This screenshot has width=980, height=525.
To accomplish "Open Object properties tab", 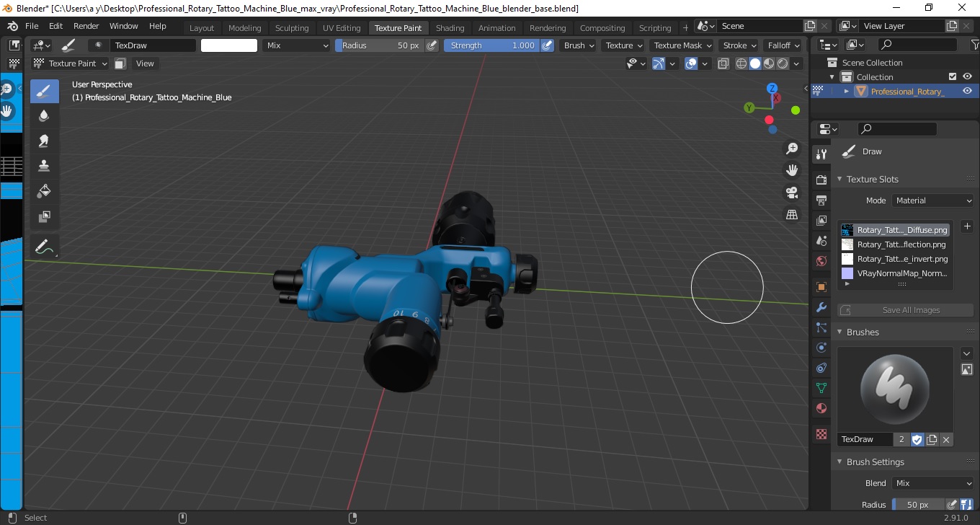I will [821, 287].
